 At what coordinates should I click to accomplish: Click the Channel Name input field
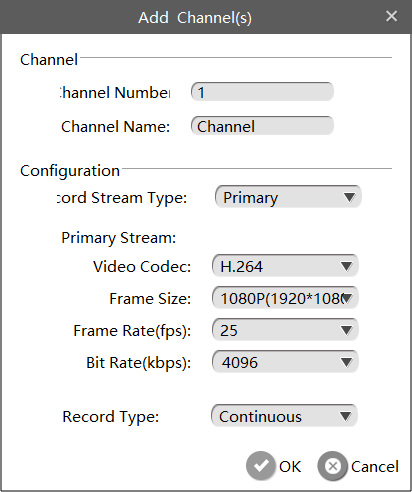[262, 126]
